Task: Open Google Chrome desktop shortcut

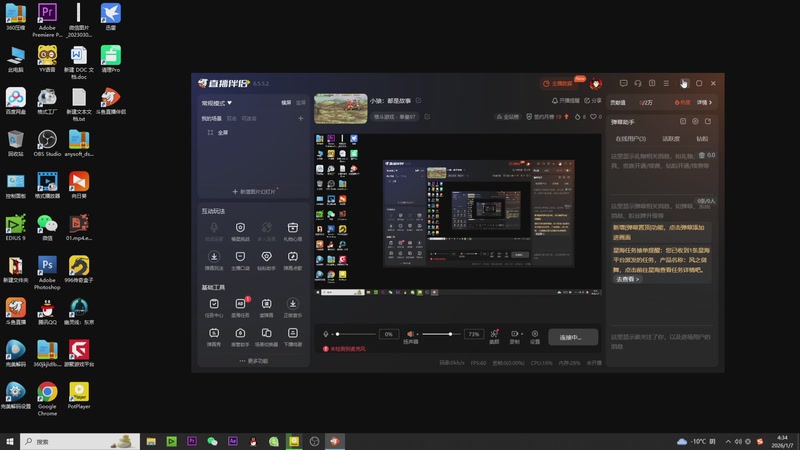Action: pyautogui.click(x=47, y=399)
